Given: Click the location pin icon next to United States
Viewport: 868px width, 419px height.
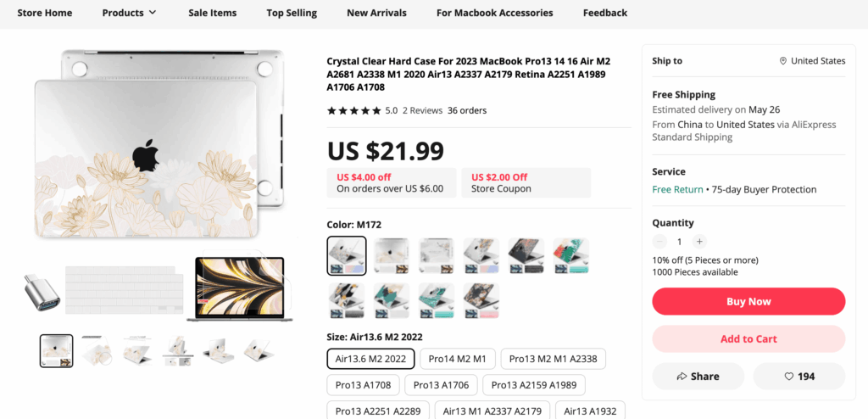Looking at the screenshot, I should pos(783,61).
